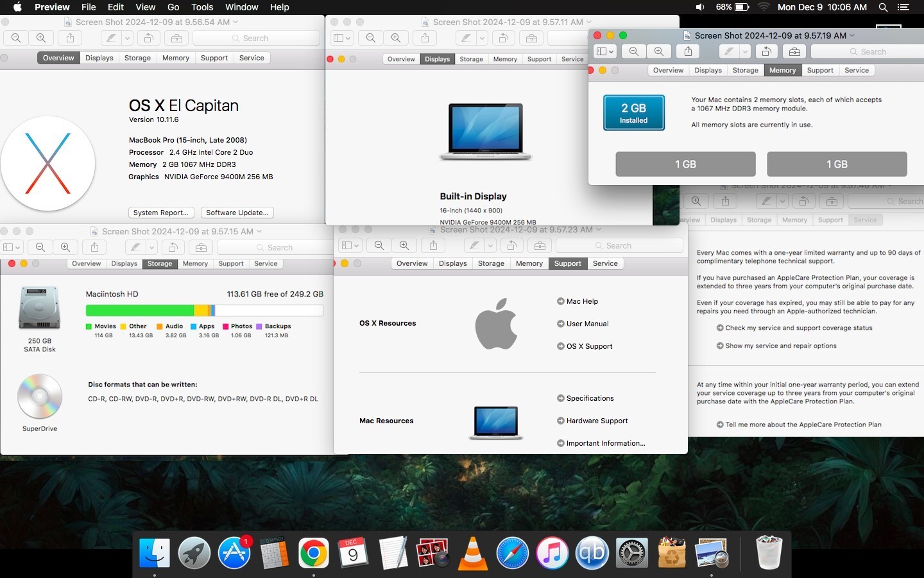
Task: Rotate the 9.57.11 AM screenshot left
Action: tap(504, 39)
